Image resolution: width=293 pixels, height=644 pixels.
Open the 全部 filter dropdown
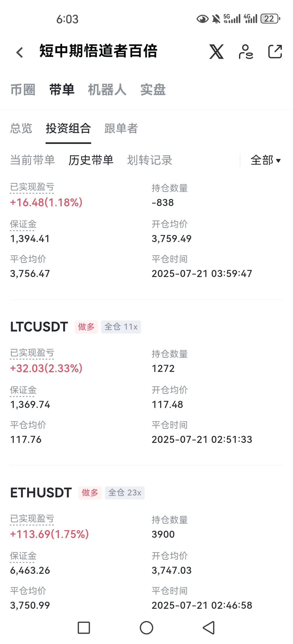(x=266, y=160)
